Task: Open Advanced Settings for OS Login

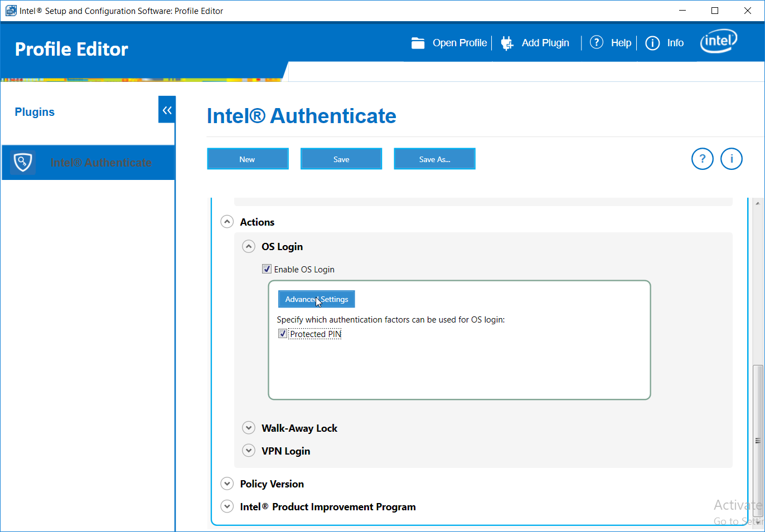Action: (x=317, y=299)
